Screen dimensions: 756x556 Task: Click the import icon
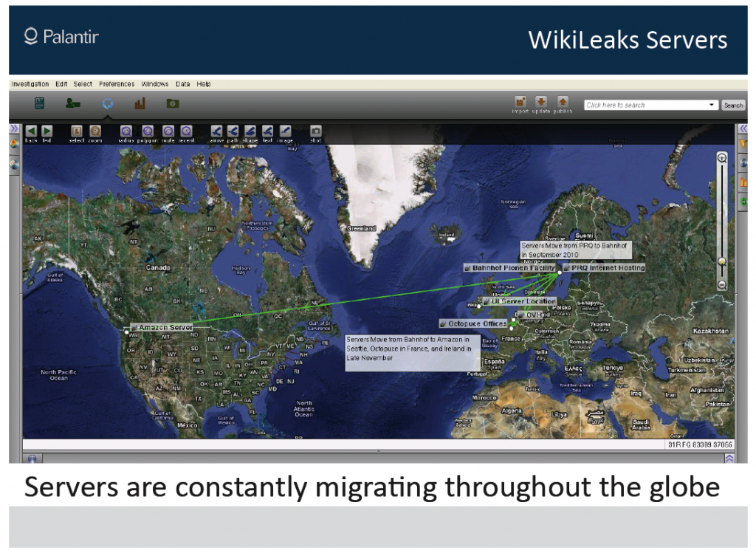tap(520, 102)
